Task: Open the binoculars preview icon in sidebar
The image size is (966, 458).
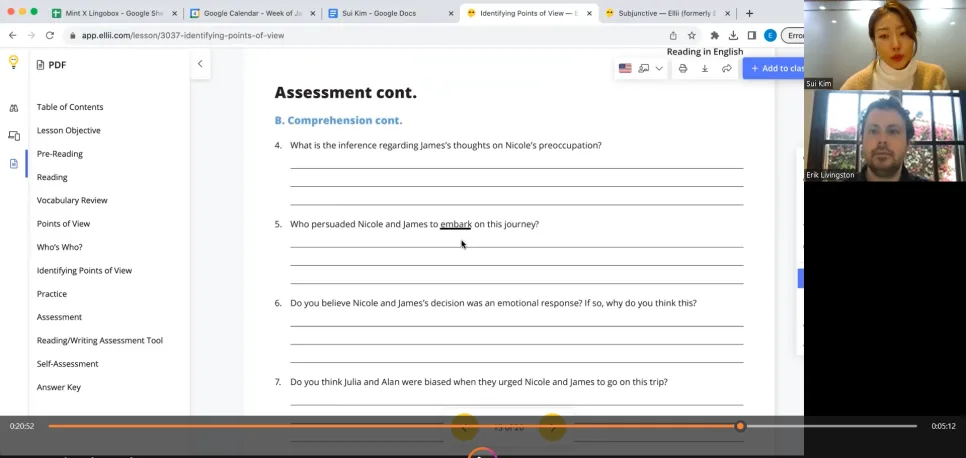Action: [14, 108]
